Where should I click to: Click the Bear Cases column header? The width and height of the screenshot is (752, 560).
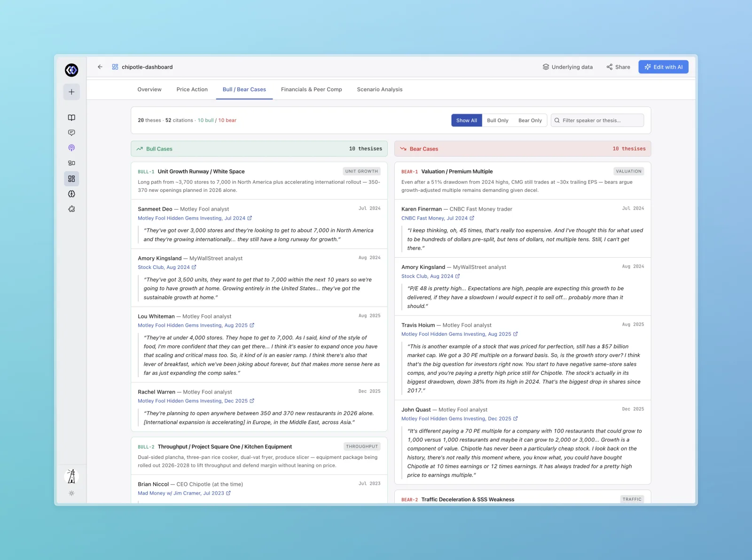click(523, 149)
